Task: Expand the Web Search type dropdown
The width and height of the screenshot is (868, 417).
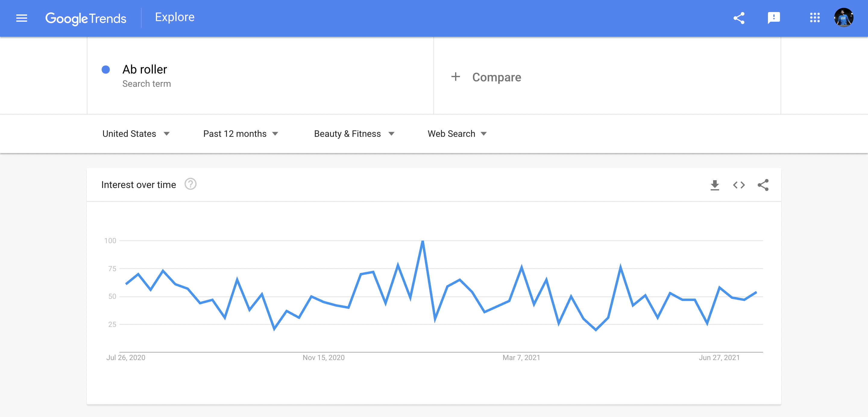Action: [x=457, y=134]
